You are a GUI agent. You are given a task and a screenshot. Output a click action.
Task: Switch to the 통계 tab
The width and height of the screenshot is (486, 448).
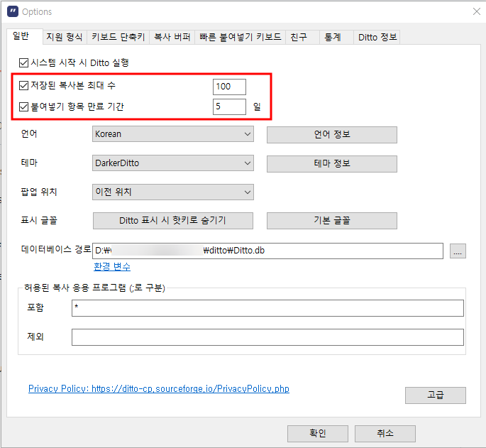(x=336, y=37)
